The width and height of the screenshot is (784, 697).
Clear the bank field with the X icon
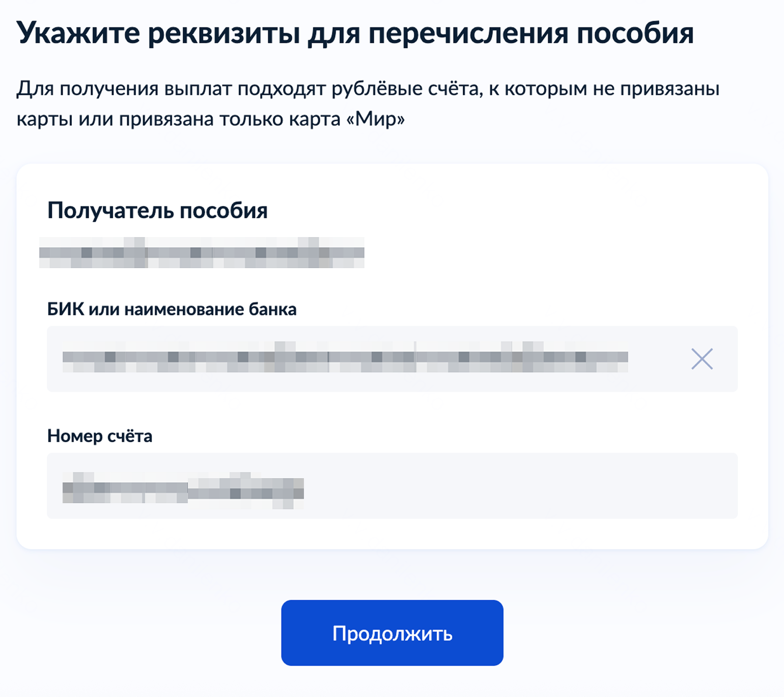pyautogui.click(x=702, y=359)
